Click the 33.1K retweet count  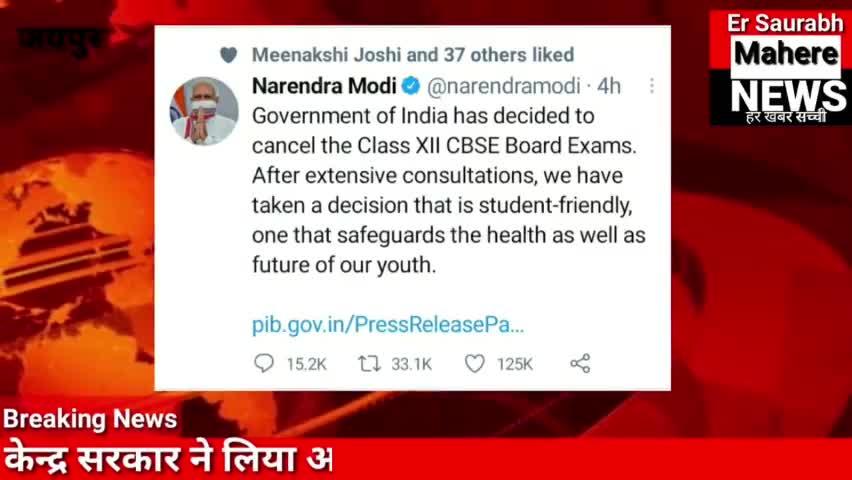tap(411, 364)
